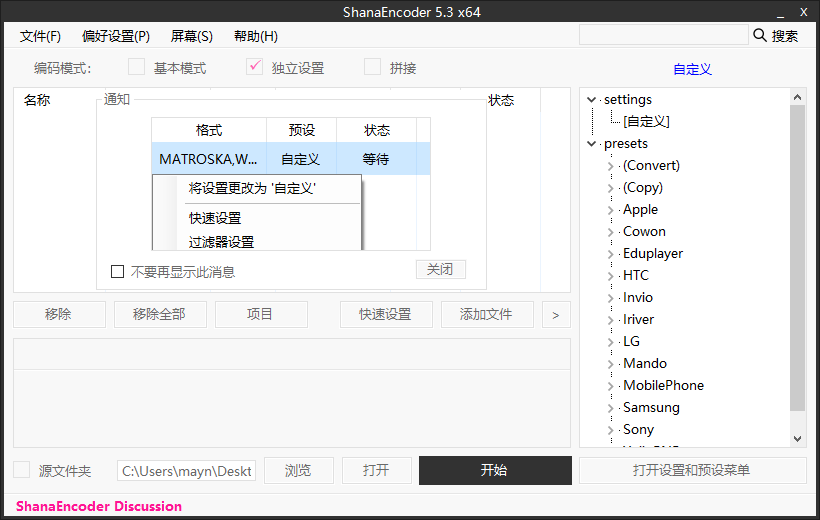Check 不要再显示此消息 checkbox
The width and height of the screenshot is (820, 520).
tap(118, 272)
